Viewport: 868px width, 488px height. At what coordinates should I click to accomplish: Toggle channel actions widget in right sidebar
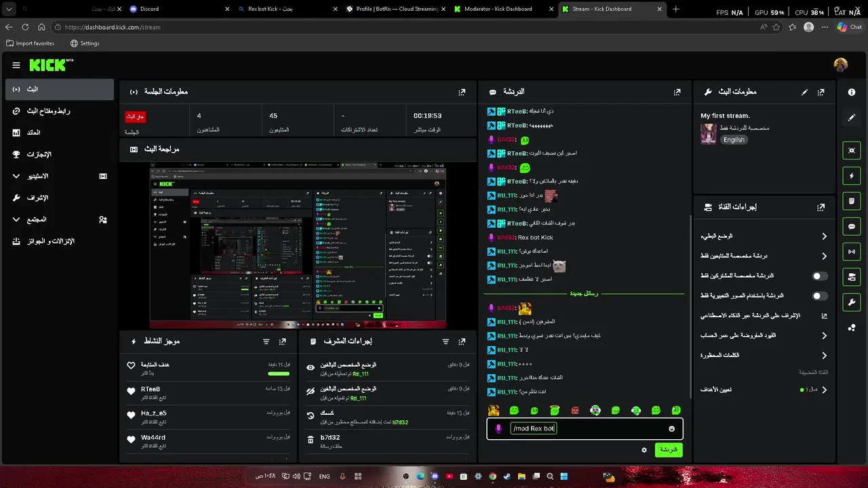pos(852,277)
